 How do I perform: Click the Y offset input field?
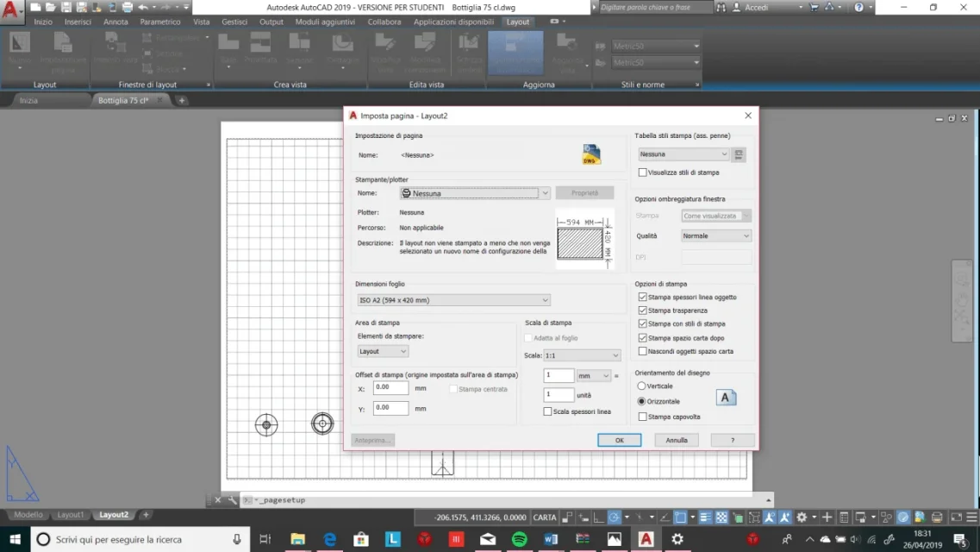(x=390, y=408)
